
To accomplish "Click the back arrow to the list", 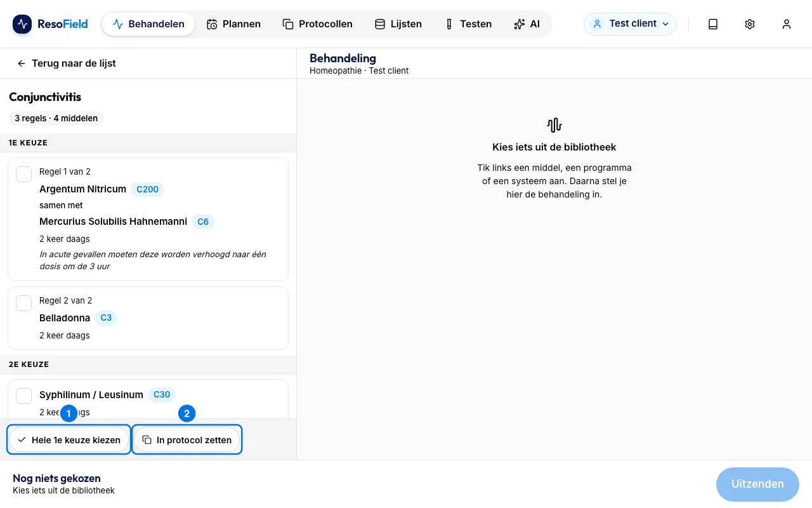I will coord(22,63).
